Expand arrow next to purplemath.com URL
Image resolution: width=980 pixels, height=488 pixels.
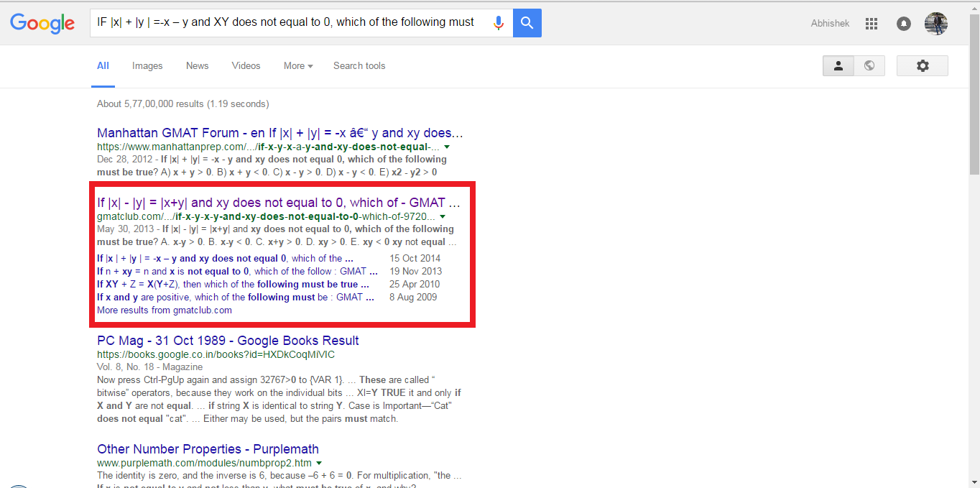[x=319, y=464]
